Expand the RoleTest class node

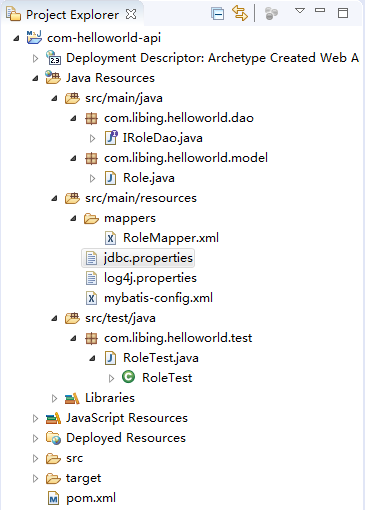click(111, 378)
